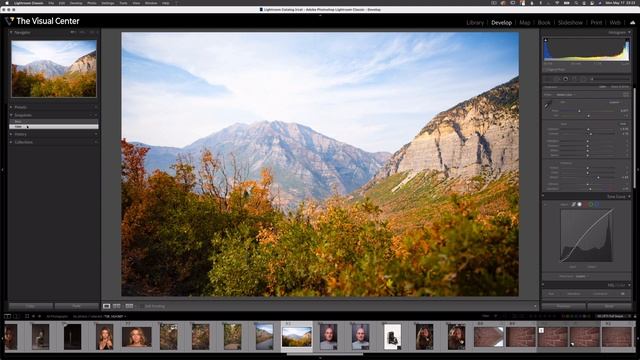640x360 pixels.
Task: Select the red channel curve
Action: point(586,204)
